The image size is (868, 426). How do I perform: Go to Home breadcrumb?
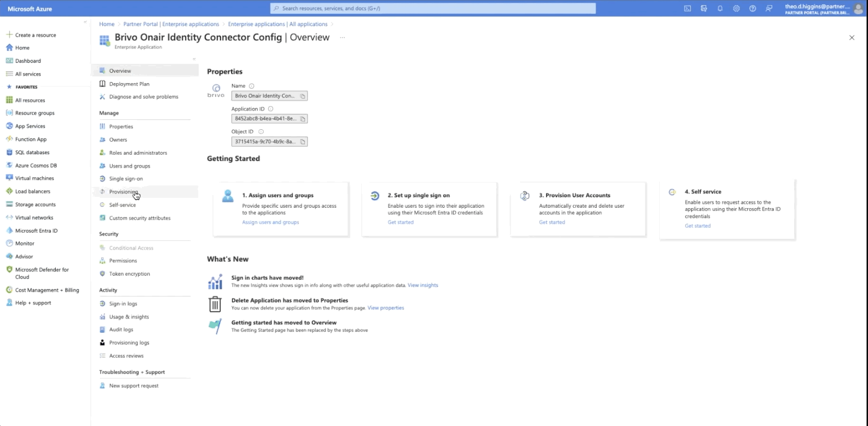(106, 24)
